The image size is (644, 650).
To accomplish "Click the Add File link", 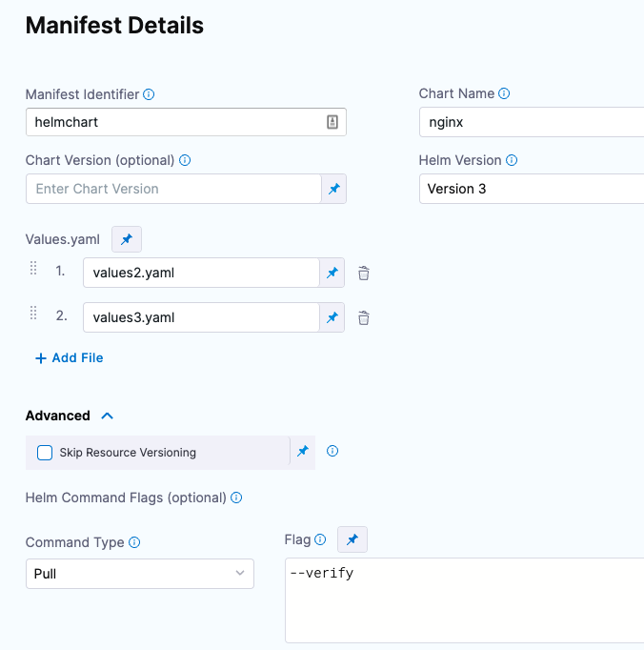I will click(x=70, y=358).
